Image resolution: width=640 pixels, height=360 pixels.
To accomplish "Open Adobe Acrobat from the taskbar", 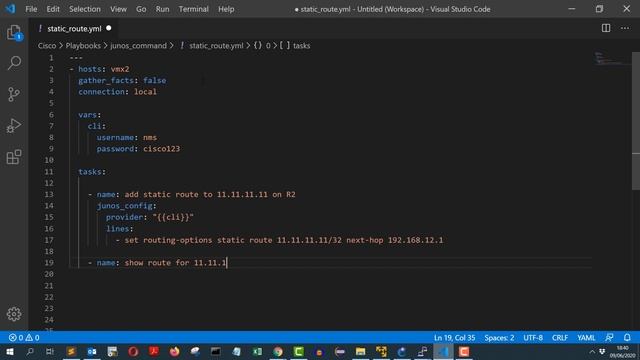I will [154, 351].
